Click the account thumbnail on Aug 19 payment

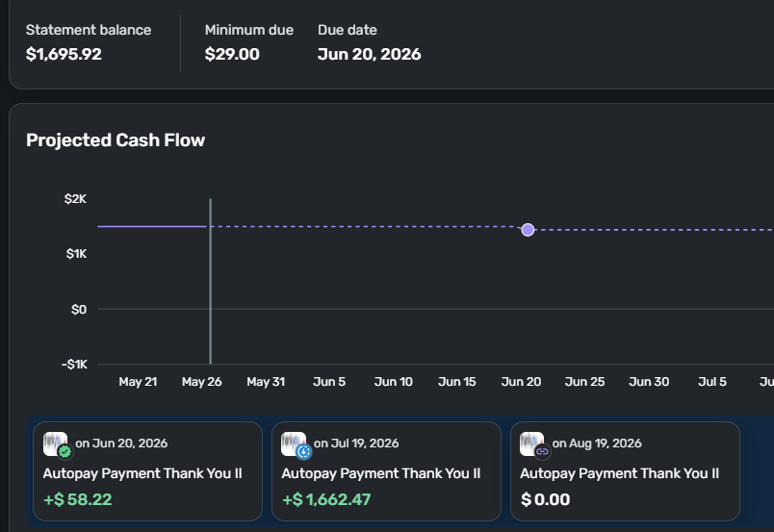click(531, 443)
